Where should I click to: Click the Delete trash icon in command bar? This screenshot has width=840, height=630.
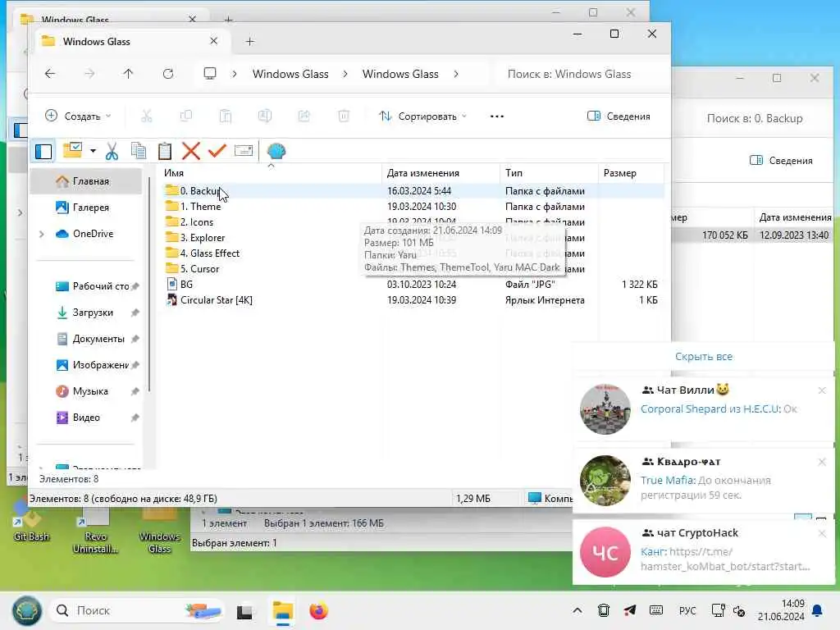click(x=344, y=116)
